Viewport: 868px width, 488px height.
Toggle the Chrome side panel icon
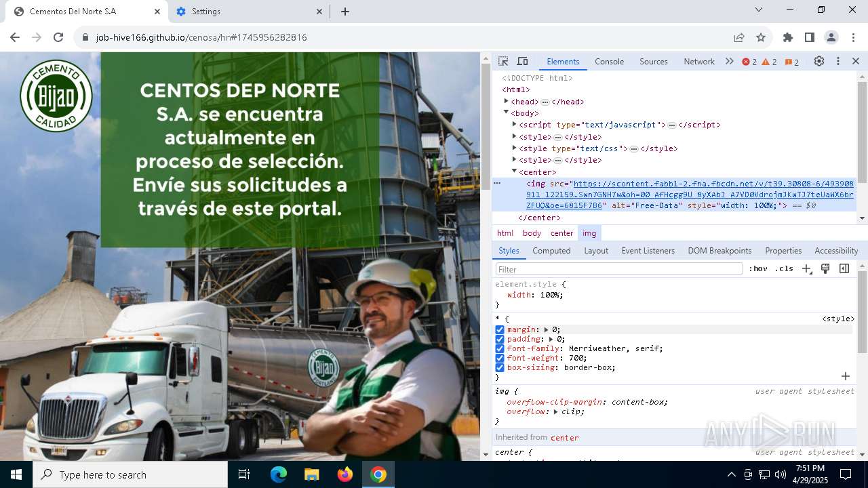810,37
